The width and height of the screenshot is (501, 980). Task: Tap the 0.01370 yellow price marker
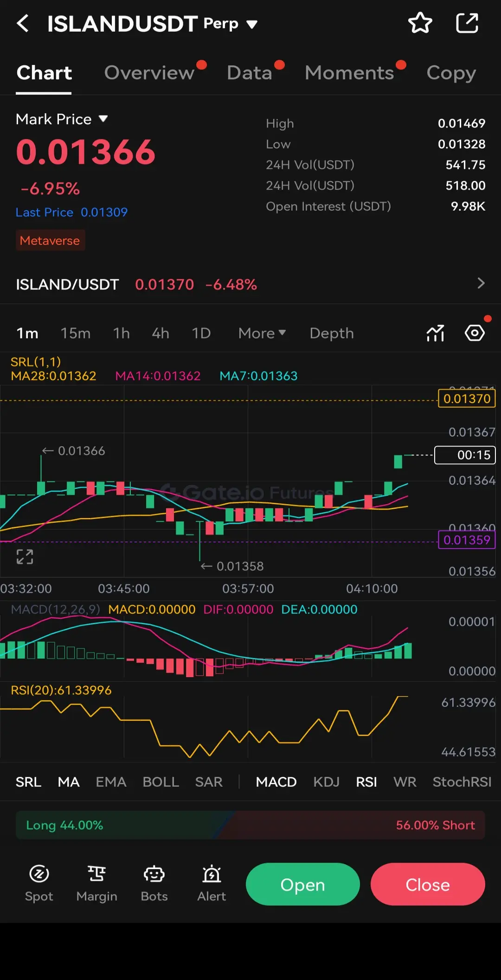coord(467,398)
